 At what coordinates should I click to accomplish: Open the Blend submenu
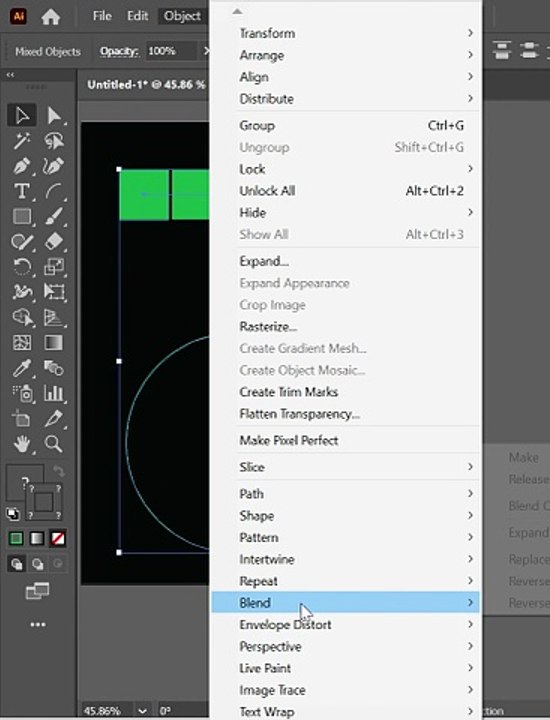click(x=345, y=602)
